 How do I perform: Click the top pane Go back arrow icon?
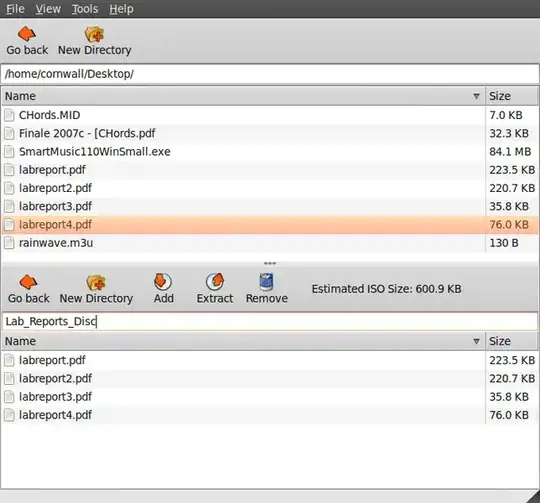point(27,34)
